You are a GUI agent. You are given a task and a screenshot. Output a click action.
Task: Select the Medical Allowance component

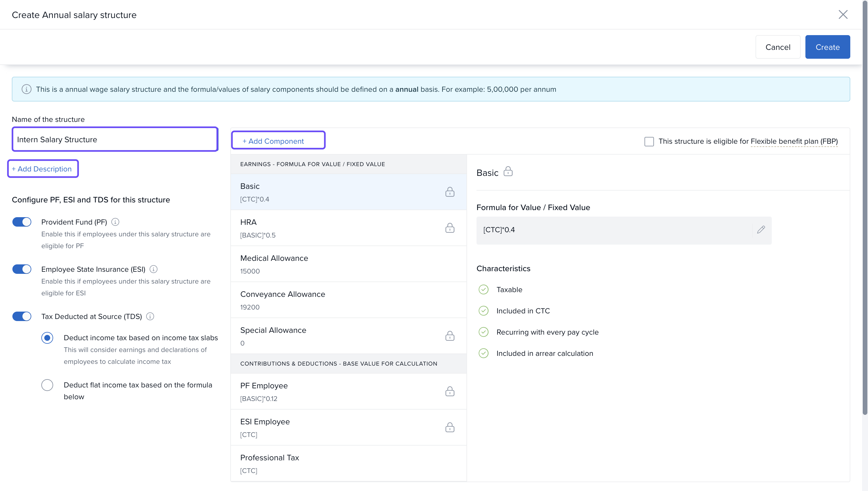click(348, 264)
